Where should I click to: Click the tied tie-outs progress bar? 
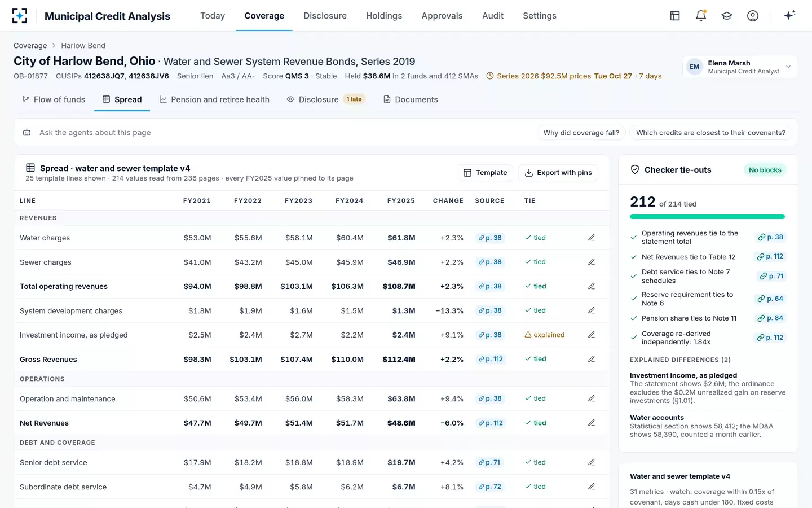click(707, 217)
